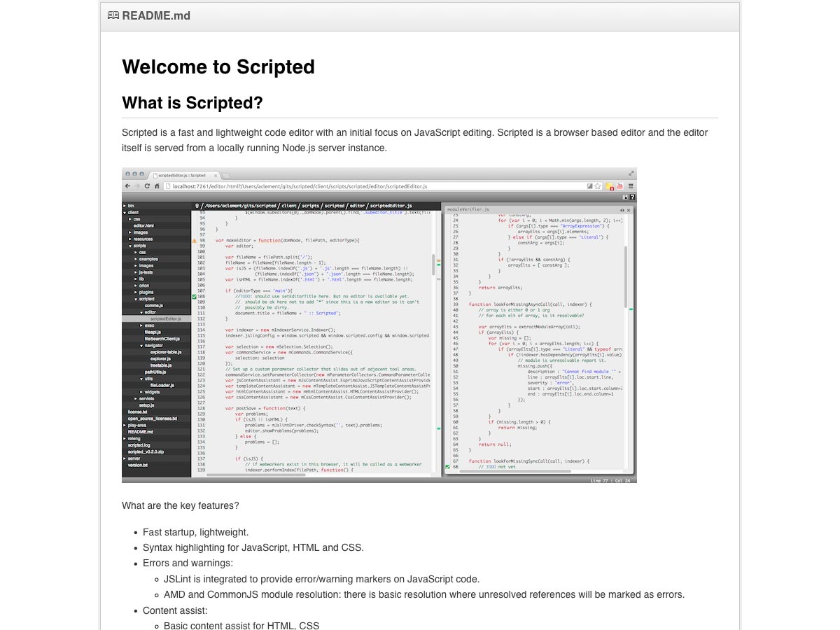This screenshot has width=840, height=630.
Task: Expand the server folder in file tree
Action: [125, 458]
